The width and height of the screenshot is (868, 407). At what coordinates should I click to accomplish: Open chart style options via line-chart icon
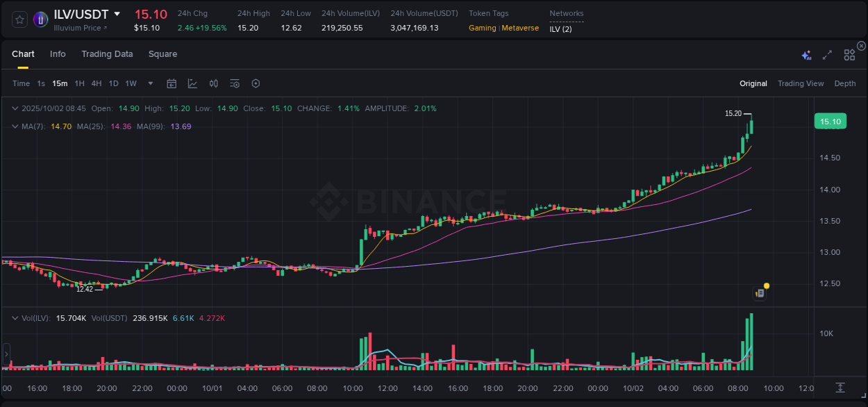pyautogui.click(x=191, y=83)
